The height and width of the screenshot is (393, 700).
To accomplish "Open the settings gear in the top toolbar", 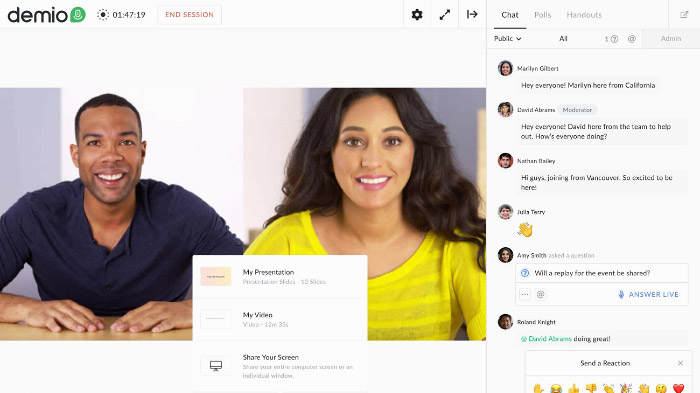I will click(x=417, y=15).
